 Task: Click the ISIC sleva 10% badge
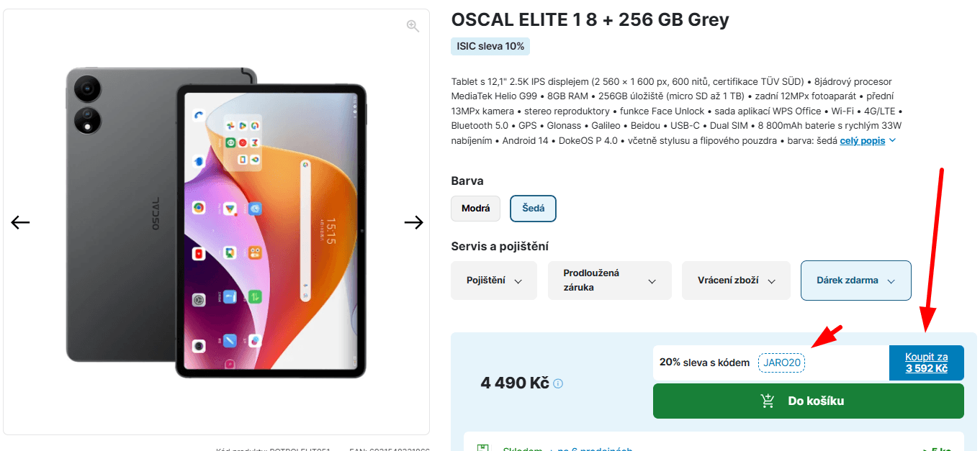point(490,45)
